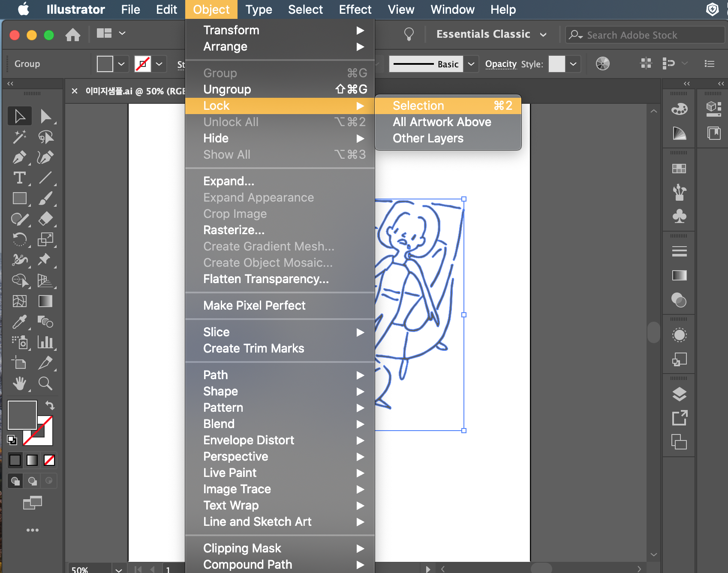Viewport: 728px width, 573px height.
Task: Expand the Clipping Mask submenu
Action: [280, 548]
